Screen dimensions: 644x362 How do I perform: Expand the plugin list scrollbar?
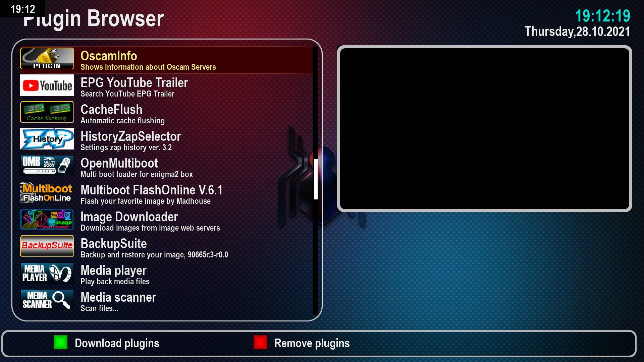coord(315,186)
